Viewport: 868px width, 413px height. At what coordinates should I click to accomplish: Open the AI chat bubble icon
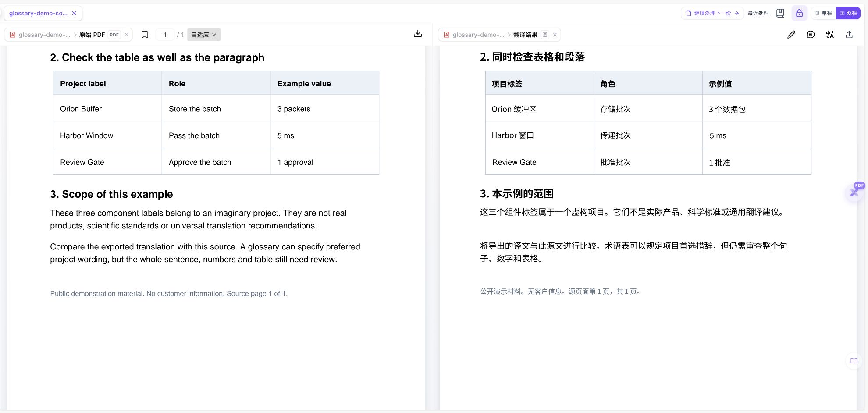click(811, 35)
